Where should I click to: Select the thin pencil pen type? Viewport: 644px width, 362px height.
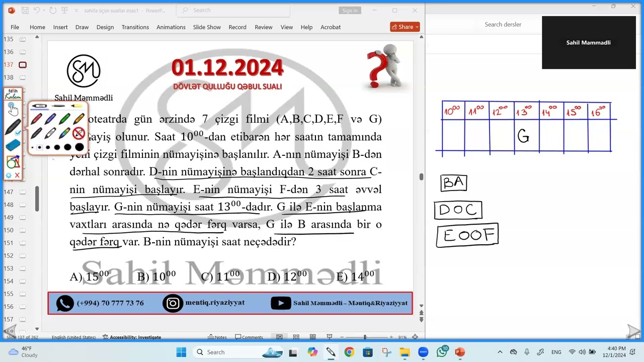click(58, 106)
